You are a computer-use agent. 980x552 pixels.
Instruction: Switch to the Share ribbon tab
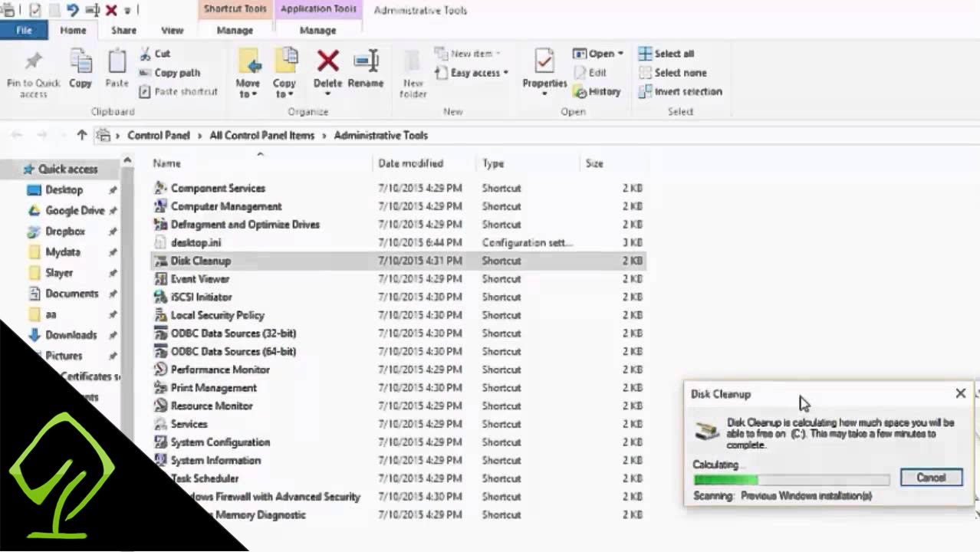tap(123, 31)
